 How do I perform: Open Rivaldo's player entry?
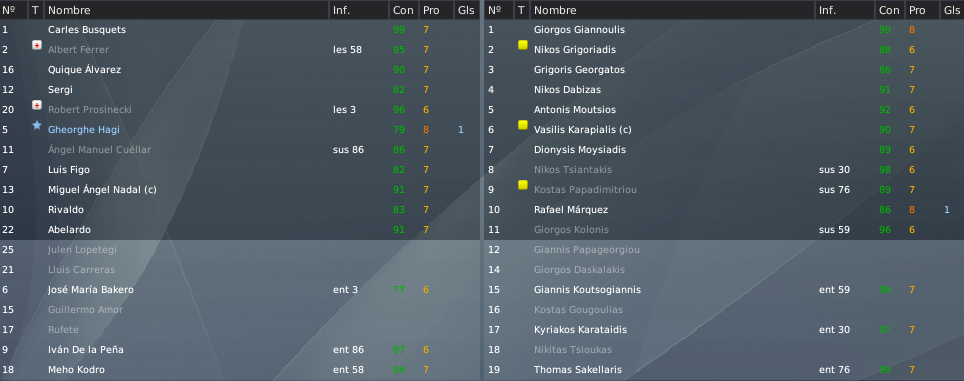tap(66, 210)
